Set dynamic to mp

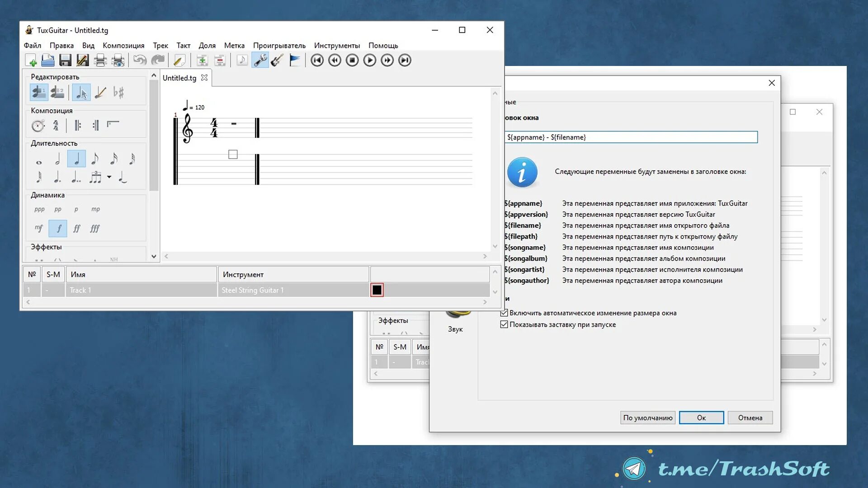[95, 209]
